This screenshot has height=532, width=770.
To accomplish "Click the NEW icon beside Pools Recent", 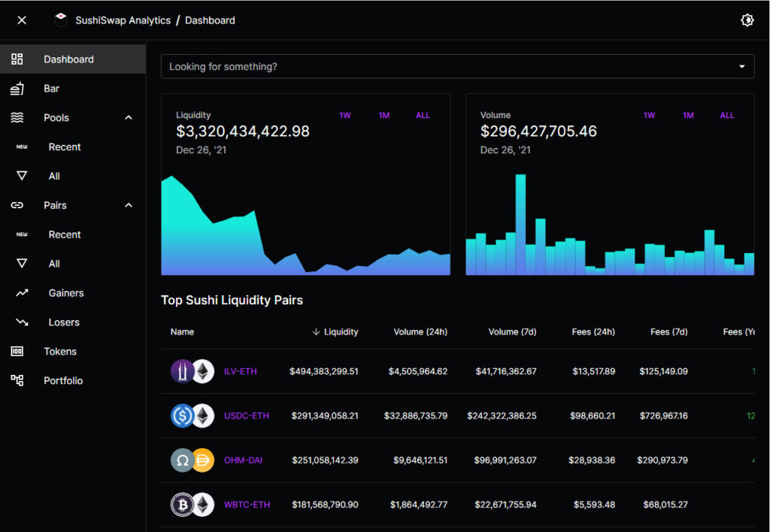I will 22,147.
